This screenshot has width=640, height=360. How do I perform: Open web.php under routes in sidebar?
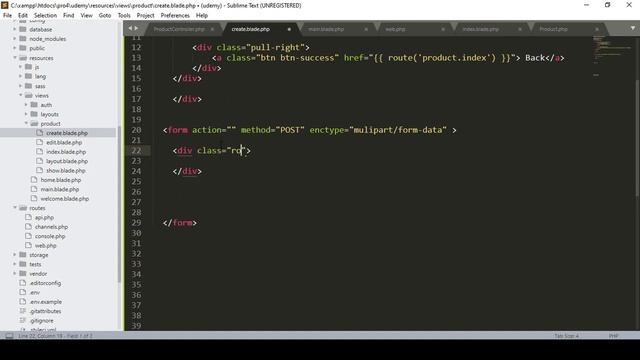coord(45,246)
